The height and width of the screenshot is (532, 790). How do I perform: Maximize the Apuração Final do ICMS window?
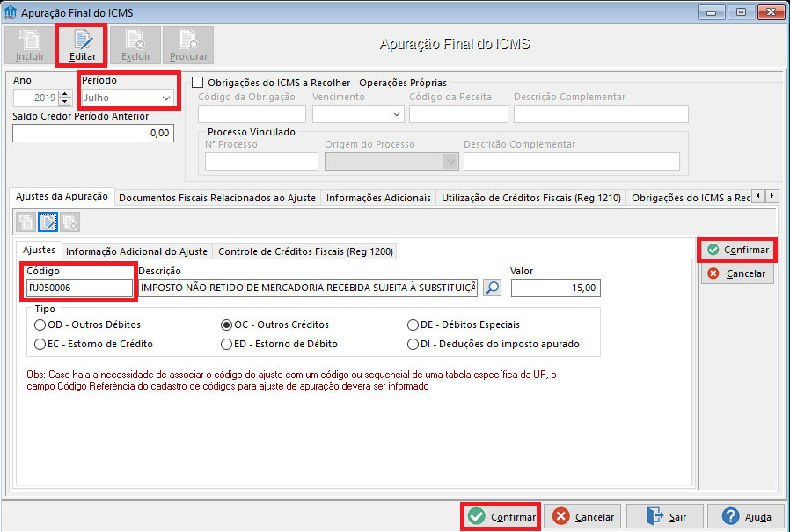coord(741,12)
